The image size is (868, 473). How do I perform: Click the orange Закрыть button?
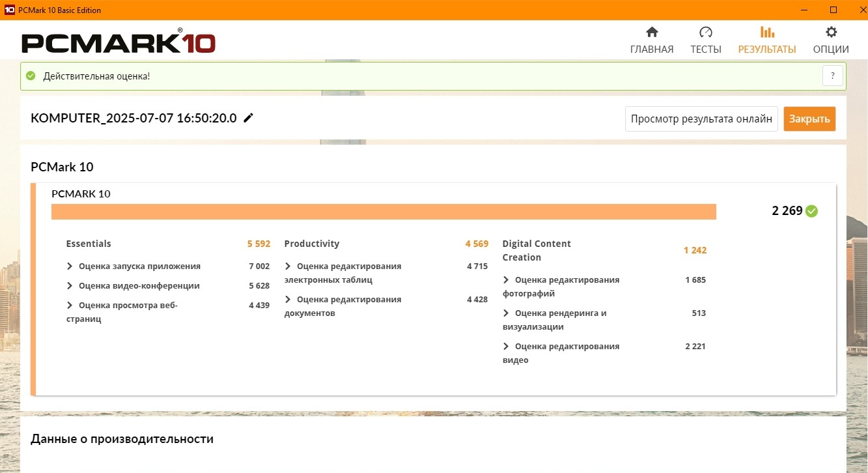click(809, 119)
